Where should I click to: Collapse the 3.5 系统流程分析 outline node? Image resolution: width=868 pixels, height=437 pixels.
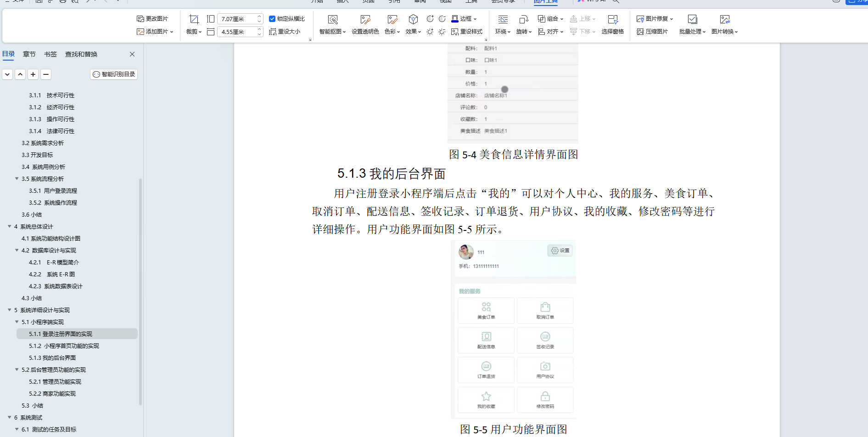click(x=17, y=179)
